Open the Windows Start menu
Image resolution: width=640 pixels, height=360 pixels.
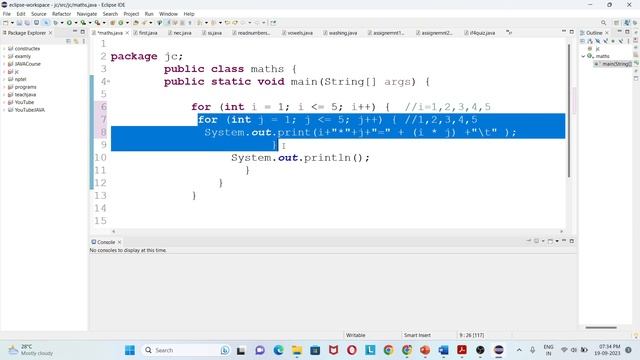pos(130,350)
